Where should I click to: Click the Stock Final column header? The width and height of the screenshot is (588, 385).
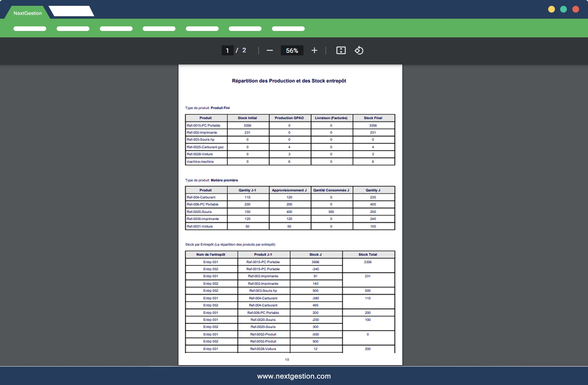point(373,118)
